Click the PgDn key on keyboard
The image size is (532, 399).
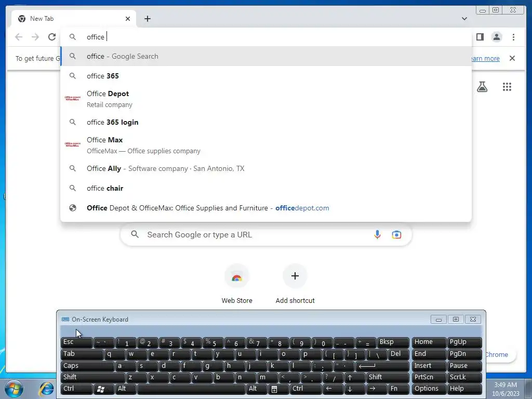(464, 354)
